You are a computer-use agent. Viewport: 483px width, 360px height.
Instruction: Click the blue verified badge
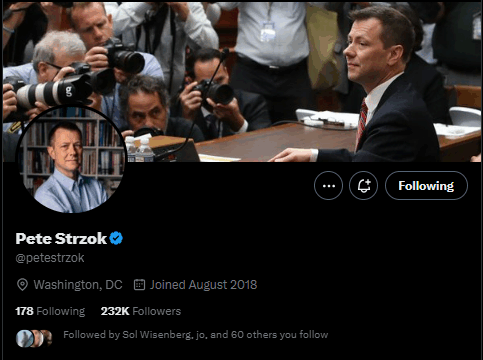click(116, 238)
